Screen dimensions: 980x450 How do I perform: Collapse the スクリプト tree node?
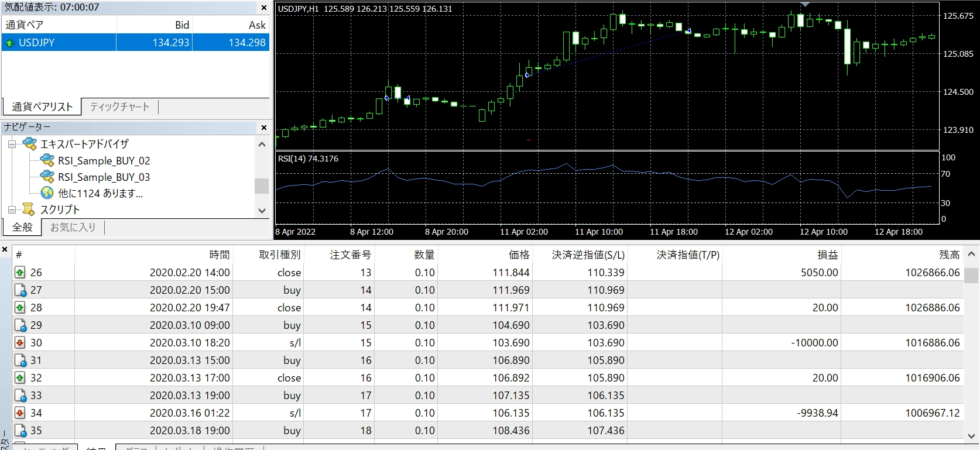[11, 209]
